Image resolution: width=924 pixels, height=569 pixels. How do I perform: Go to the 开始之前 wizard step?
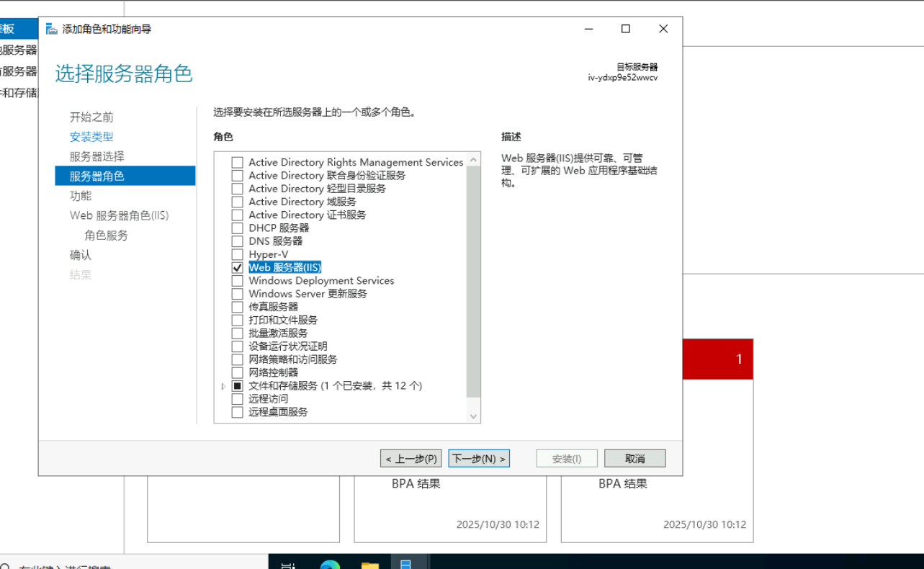pyautogui.click(x=91, y=117)
